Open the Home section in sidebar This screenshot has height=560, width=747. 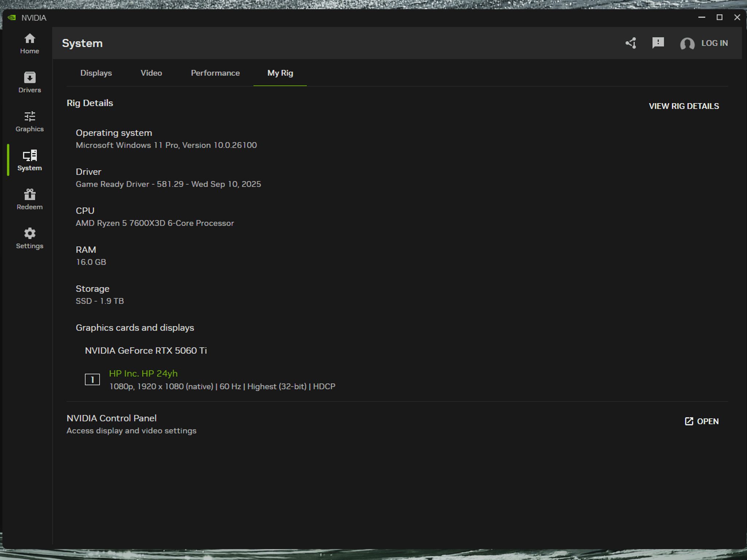pyautogui.click(x=30, y=44)
